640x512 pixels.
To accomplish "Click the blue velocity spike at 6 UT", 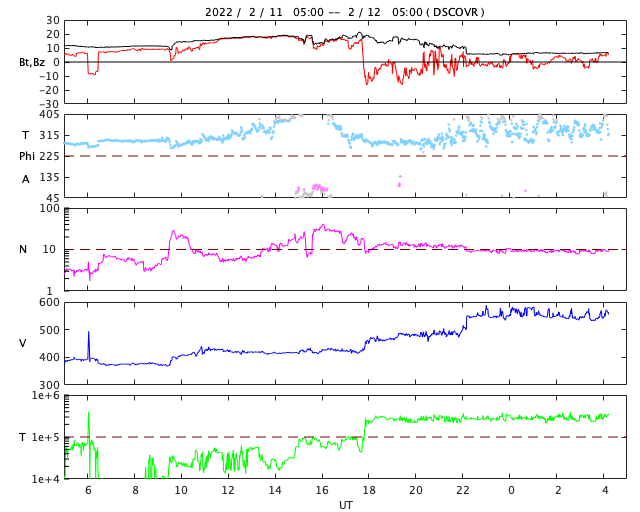I will click(89, 345).
